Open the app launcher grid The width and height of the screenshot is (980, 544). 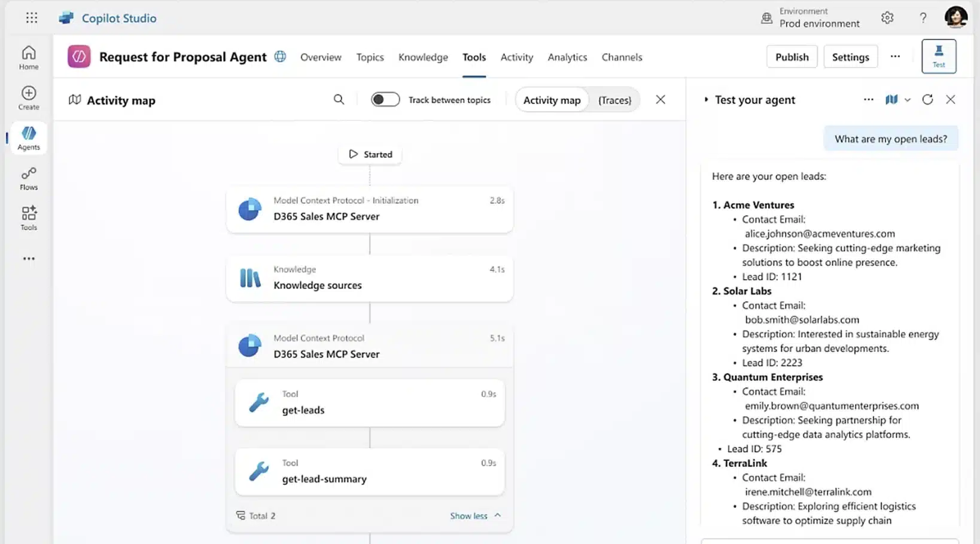pos(32,18)
